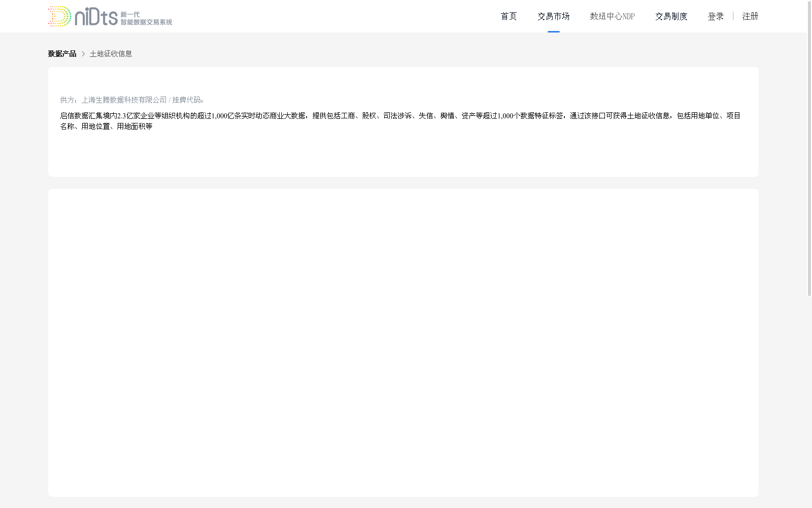
Task: Click the breadcrumb chevron arrow separator
Action: [83, 54]
